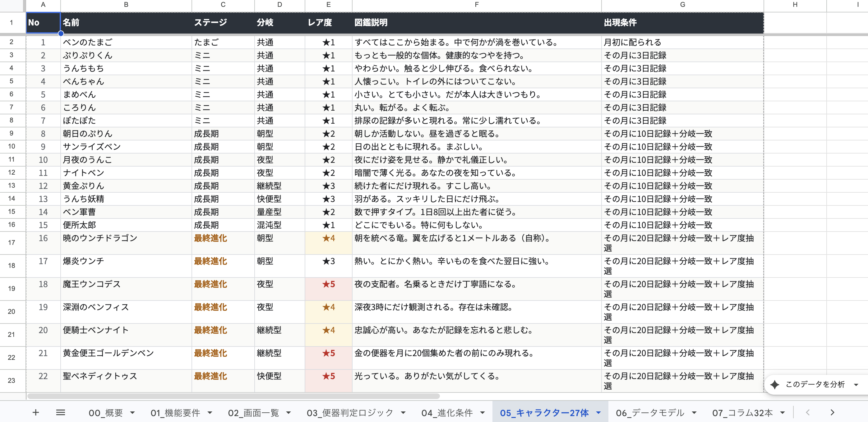Select the 名前 header cell
The height and width of the screenshot is (422, 868).
126,23
